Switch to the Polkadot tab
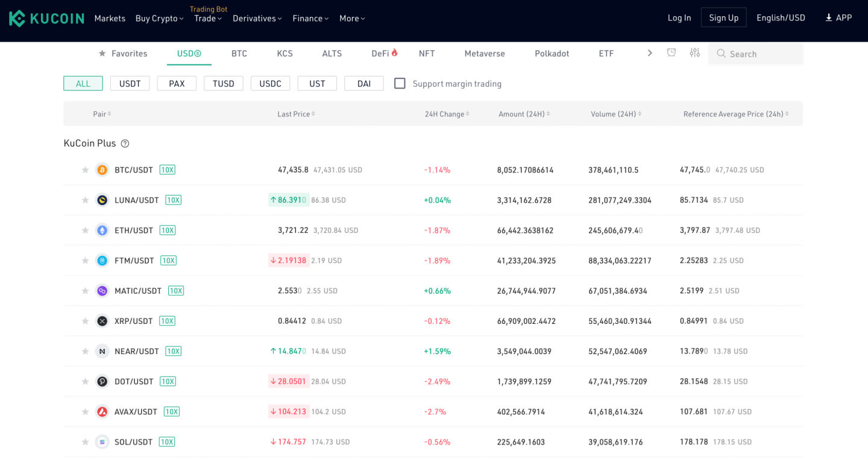Viewport: 868px width, 459px height. (x=552, y=53)
